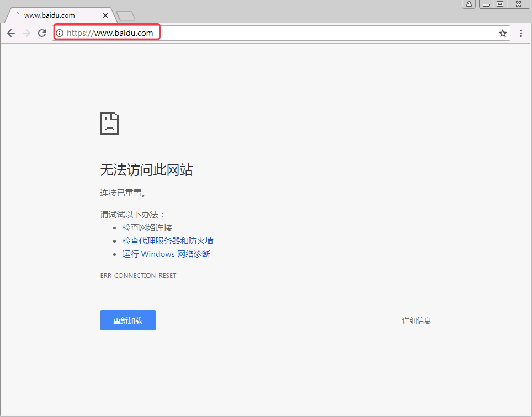Image resolution: width=532 pixels, height=417 pixels.
Task: Click the forward navigation arrow
Action: 26,33
